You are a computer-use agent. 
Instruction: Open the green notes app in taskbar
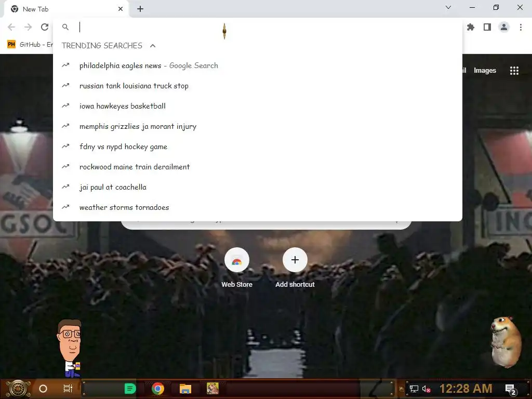(x=130, y=389)
